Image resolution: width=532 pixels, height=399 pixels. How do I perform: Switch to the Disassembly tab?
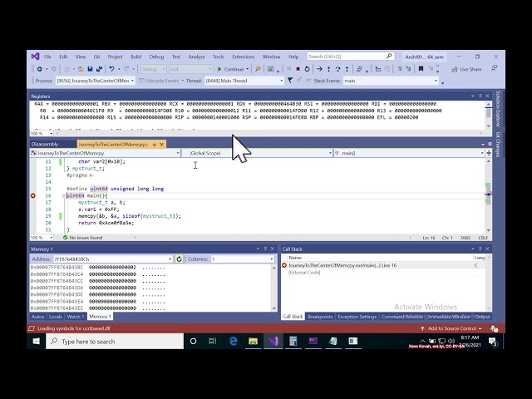(x=45, y=144)
